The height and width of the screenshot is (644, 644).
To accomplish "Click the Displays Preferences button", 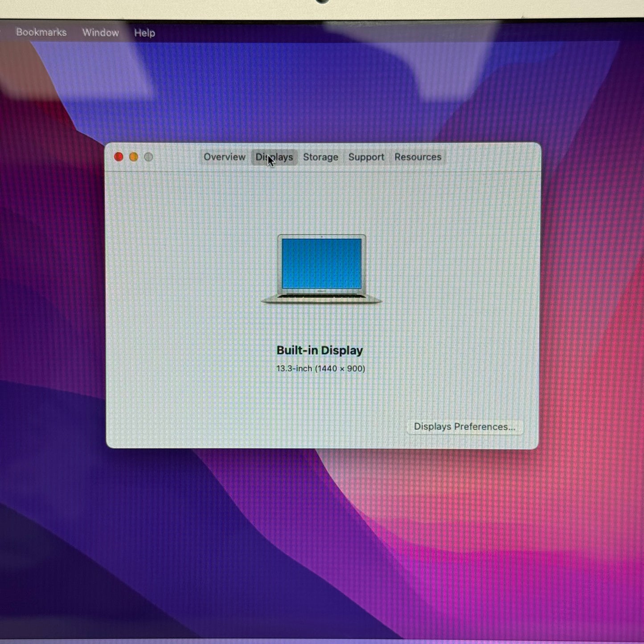I will [464, 427].
